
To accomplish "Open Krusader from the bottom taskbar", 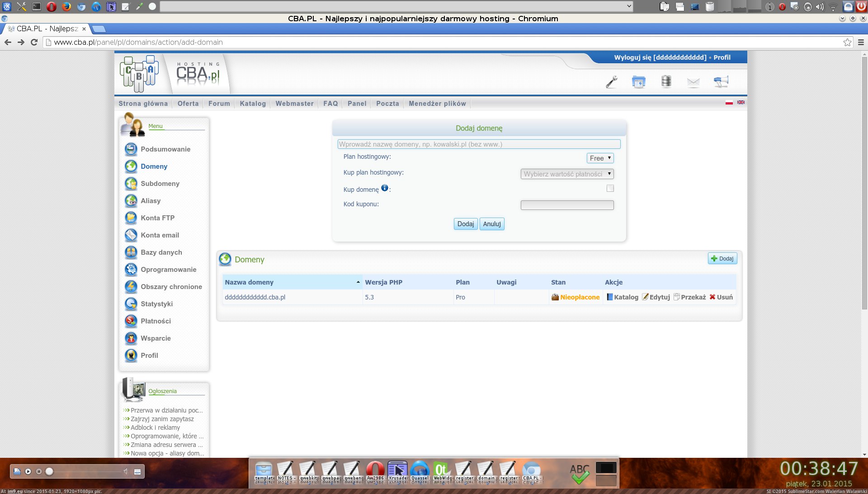I will click(397, 472).
